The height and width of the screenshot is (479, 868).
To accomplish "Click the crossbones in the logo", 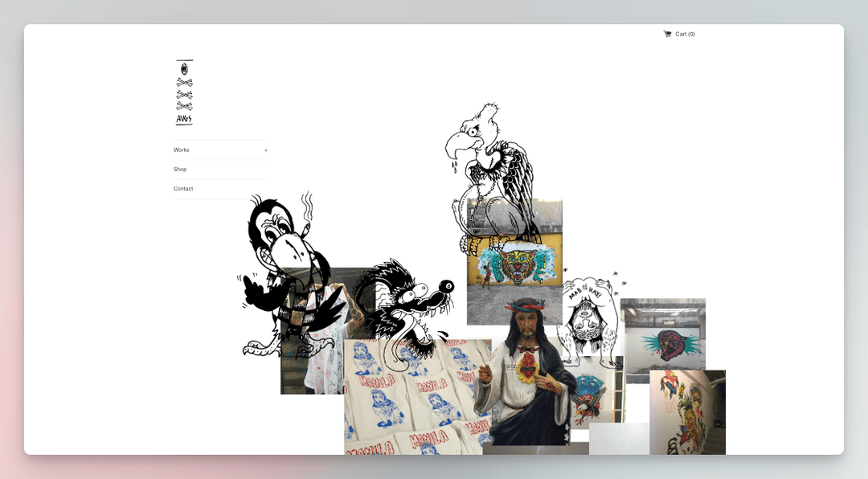I will click(x=184, y=94).
